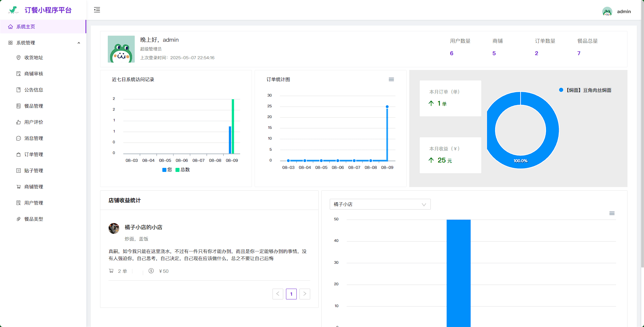Collapse the sidebar with the fold icon

(x=97, y=10)
